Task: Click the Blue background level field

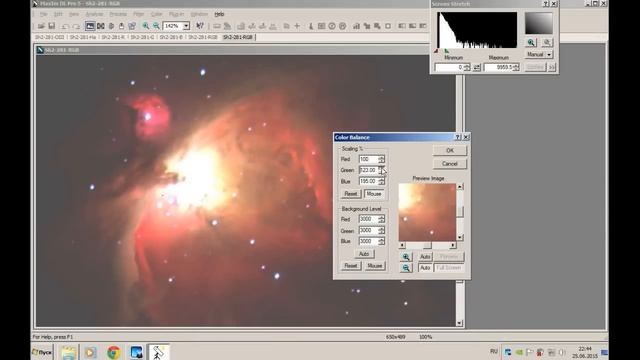Action: click(368, 241)
